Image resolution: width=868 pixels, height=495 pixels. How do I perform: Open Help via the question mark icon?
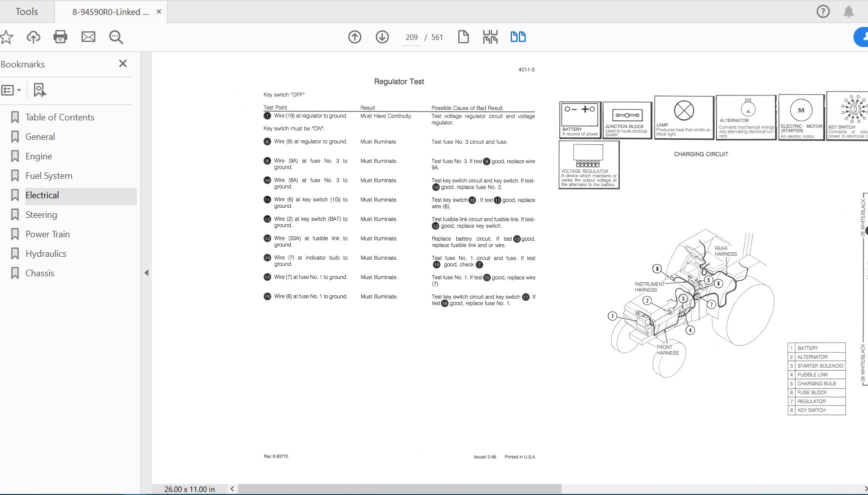[x=822, y=11]
